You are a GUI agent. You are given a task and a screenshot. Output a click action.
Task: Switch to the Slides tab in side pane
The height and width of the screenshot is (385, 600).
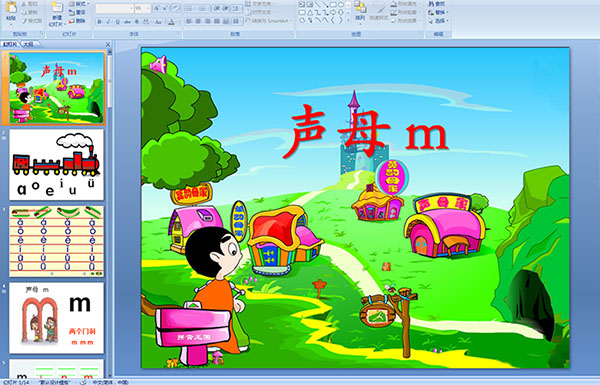[x=10, y=44]
